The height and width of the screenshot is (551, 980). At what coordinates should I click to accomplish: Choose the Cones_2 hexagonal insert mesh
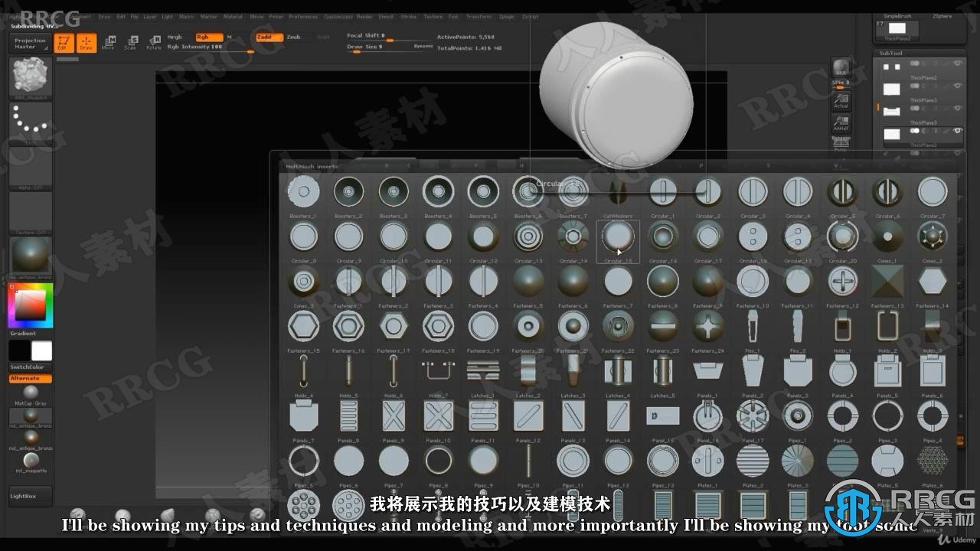click(932, 236)
